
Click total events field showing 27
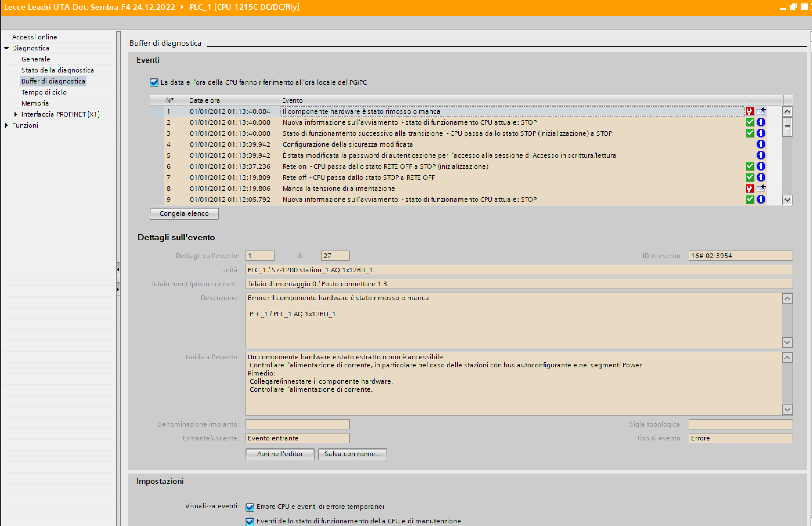pyautogui.click(x=335, y=256)
